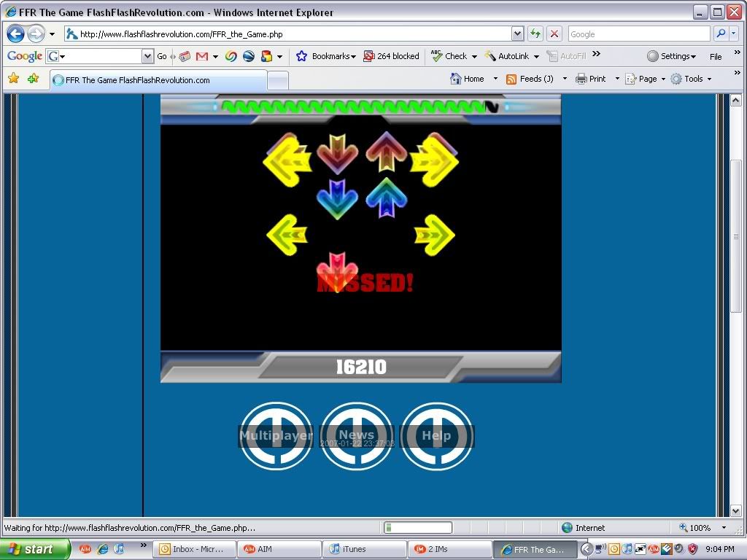This screenshot has height=560, width=747.
Task: Click the red Stop loading icon
Action: tap(554, 34)
